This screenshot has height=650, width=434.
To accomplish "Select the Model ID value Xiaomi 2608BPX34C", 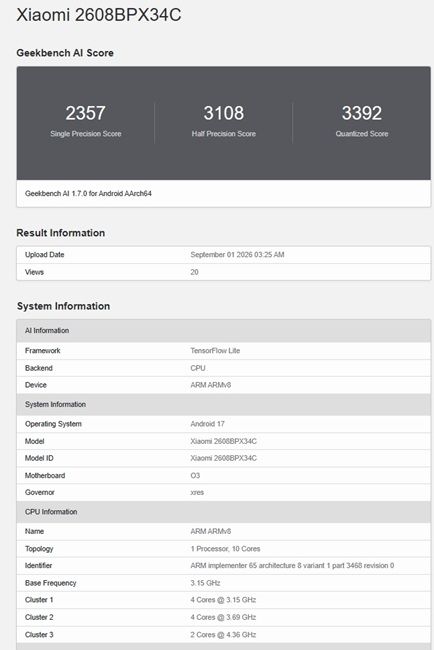I will point(223,458).
